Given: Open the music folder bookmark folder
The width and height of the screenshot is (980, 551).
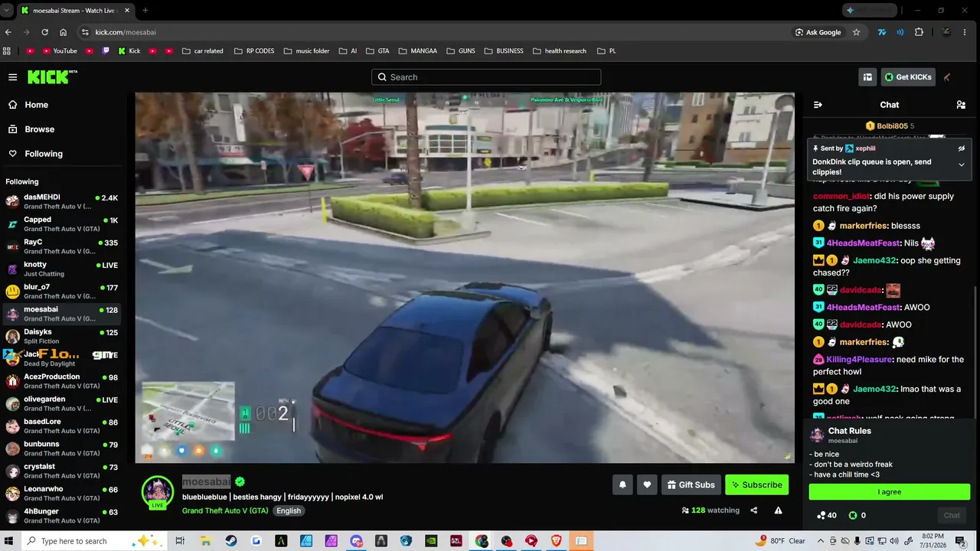Looking at the screenshot, I should pyautogui.click(x=306, y=51).
